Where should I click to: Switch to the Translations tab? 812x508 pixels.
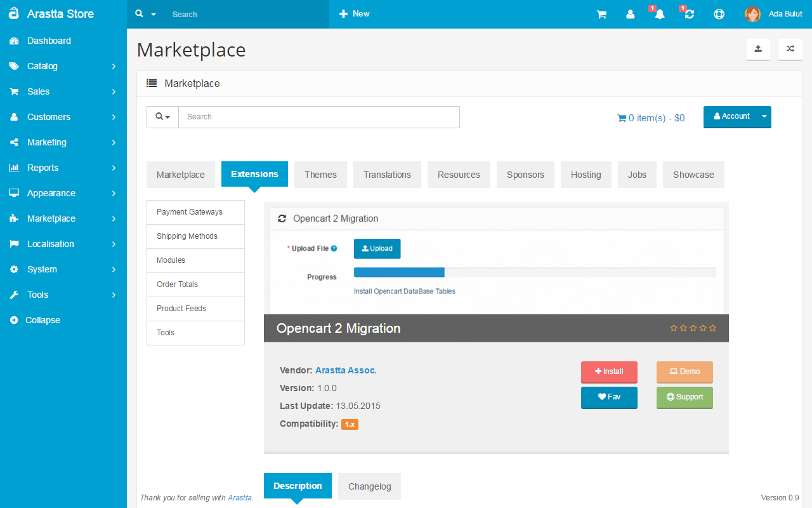tap(387, 175)
